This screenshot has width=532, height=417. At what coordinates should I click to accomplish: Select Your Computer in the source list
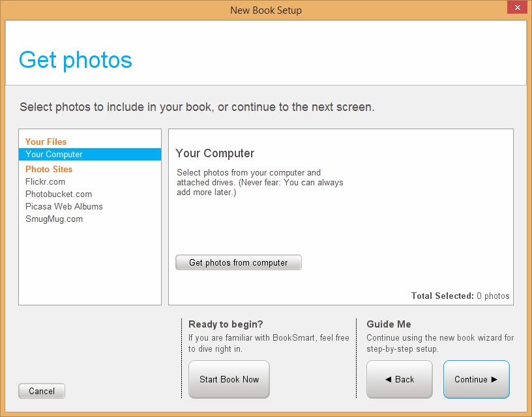tap(54, 155)
